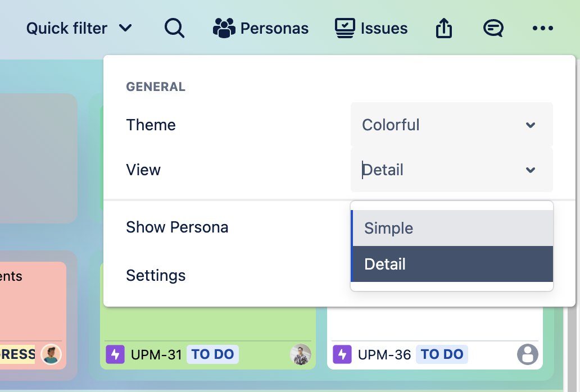
Task: Click the TO DO status on UPM-36
Action: [442, 354]
